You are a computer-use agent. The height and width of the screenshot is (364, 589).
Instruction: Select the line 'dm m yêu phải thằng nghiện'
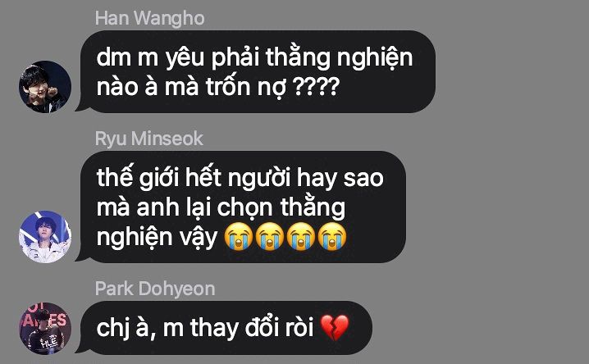(254, 58)
